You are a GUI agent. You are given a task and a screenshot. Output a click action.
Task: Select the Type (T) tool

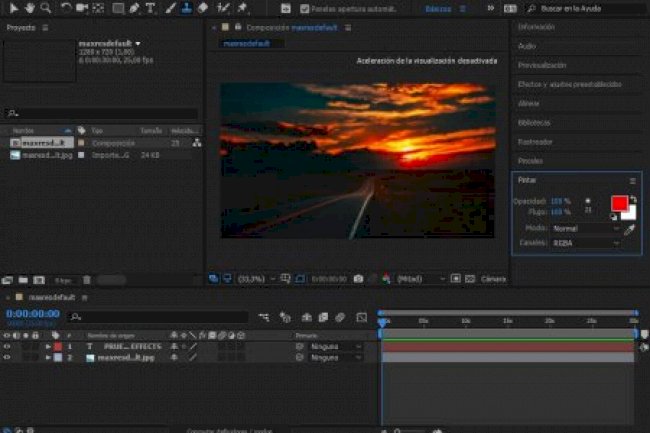(151, 8)
